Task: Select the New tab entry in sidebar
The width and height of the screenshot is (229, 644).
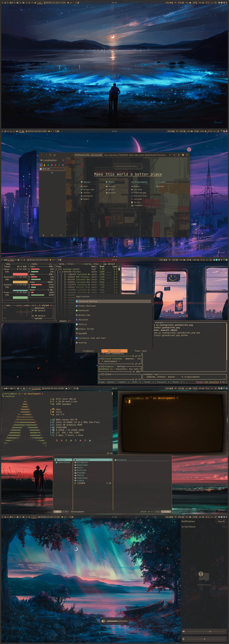Action: pos(52,169)
